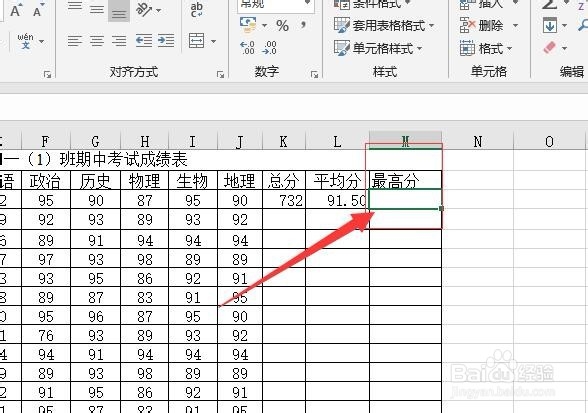Click the Merge & Center icon
Image resolution: width=588 pixels, height=413 pixels.
[x=197, y=41]
